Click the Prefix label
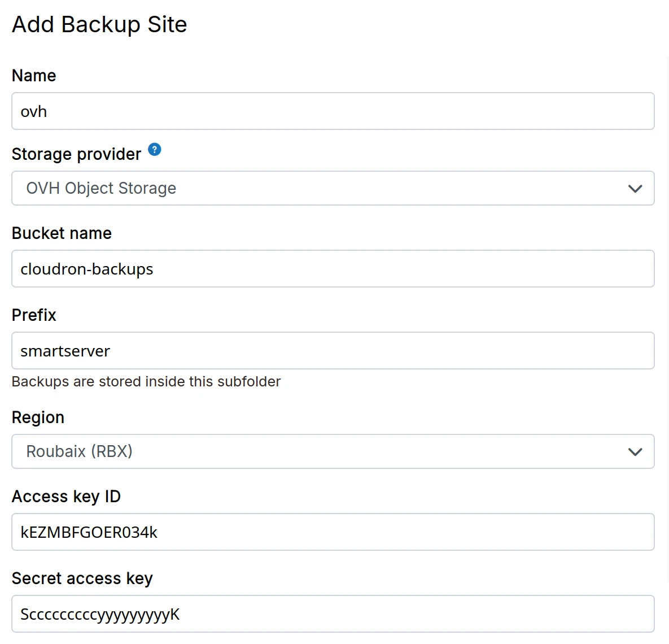 pos(34,315)
